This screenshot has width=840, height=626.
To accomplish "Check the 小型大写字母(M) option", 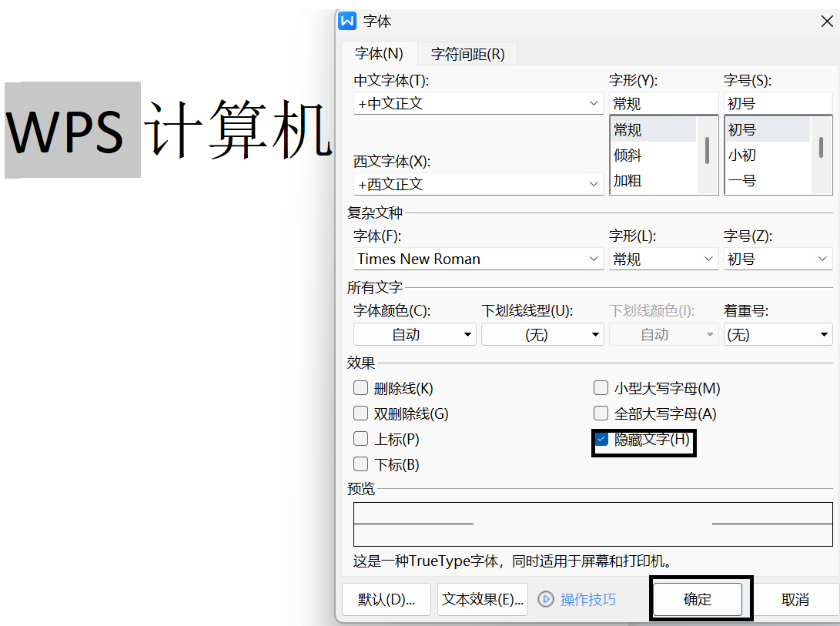I will pyautogui.click(x=601, y=387).
